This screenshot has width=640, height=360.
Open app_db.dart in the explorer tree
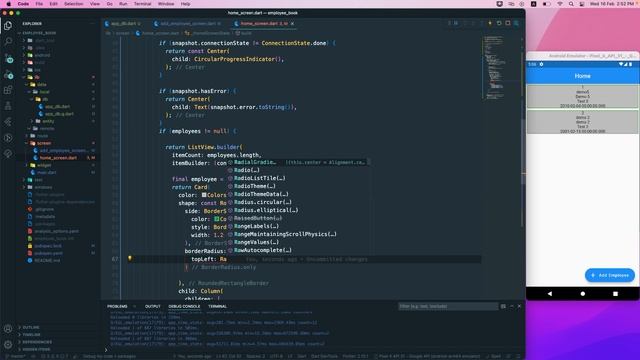click(x=57, y=107)
